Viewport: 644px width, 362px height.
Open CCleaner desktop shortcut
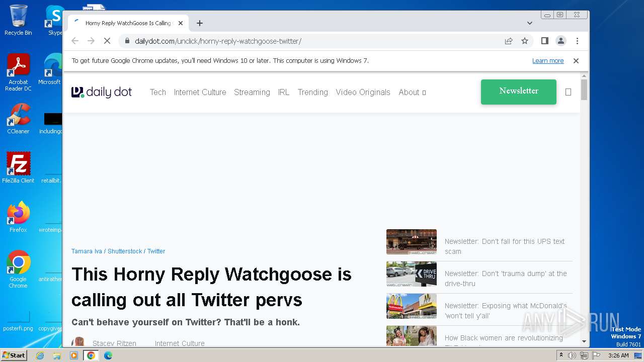(18, 119)
